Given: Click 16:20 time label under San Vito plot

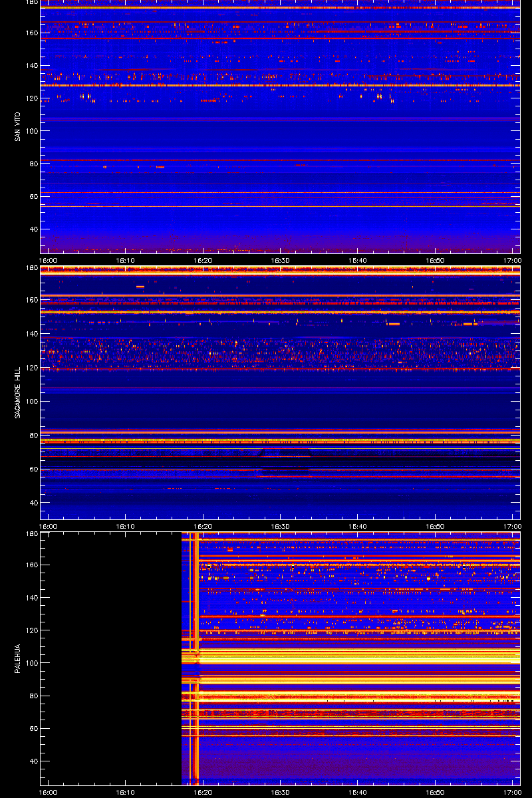Looking at the screenshot, I should click(203, 261).
